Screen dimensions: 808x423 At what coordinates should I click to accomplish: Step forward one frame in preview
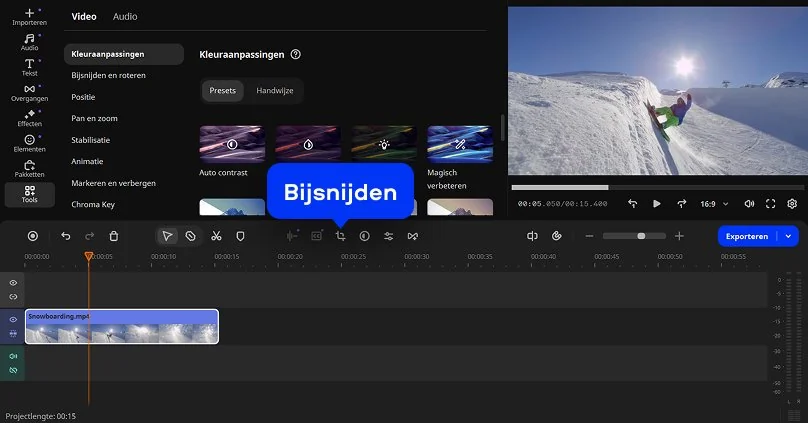(x=681, y=204)
